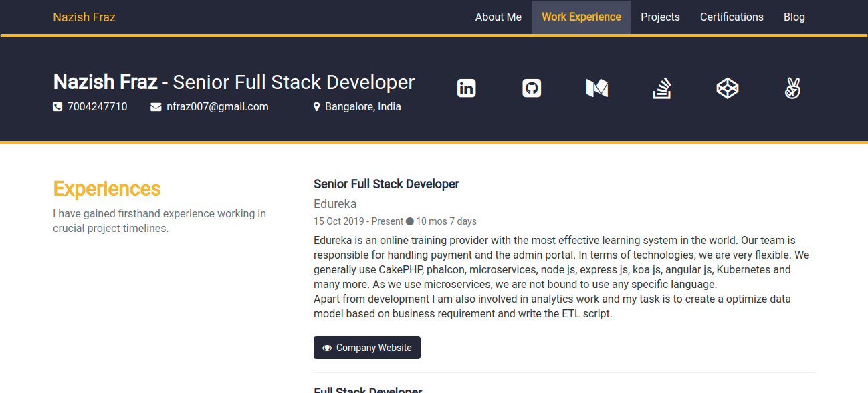Open the GitHub profile icon
The image size is (868, 393).
[x=532, y=88]
